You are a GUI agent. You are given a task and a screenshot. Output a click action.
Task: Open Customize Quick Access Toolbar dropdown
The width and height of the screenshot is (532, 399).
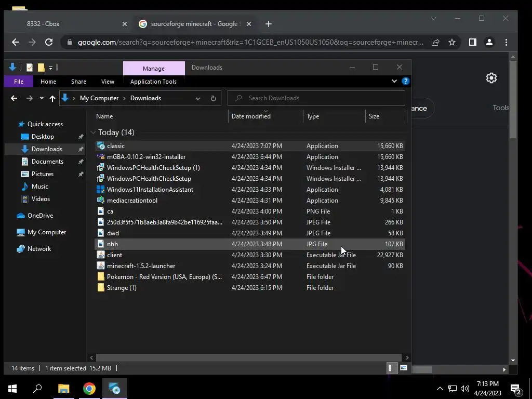[x=50, y=68]
